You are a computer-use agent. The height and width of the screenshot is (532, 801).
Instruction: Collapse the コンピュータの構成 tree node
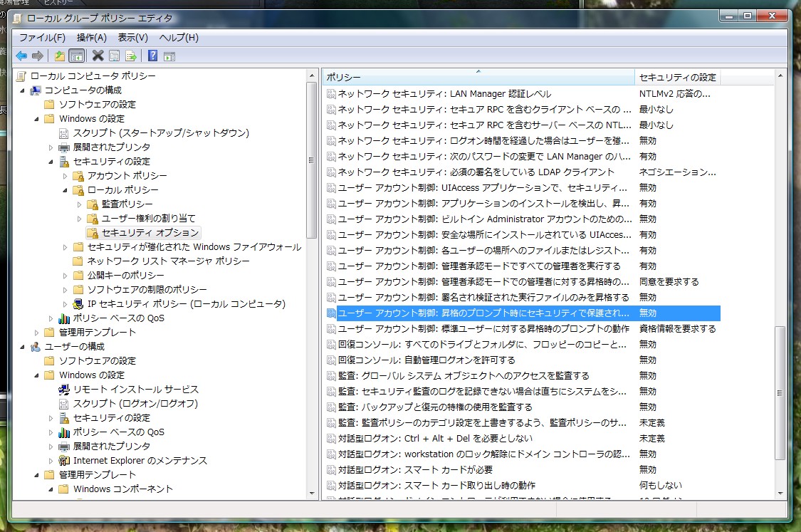click(x=22, y=90)
